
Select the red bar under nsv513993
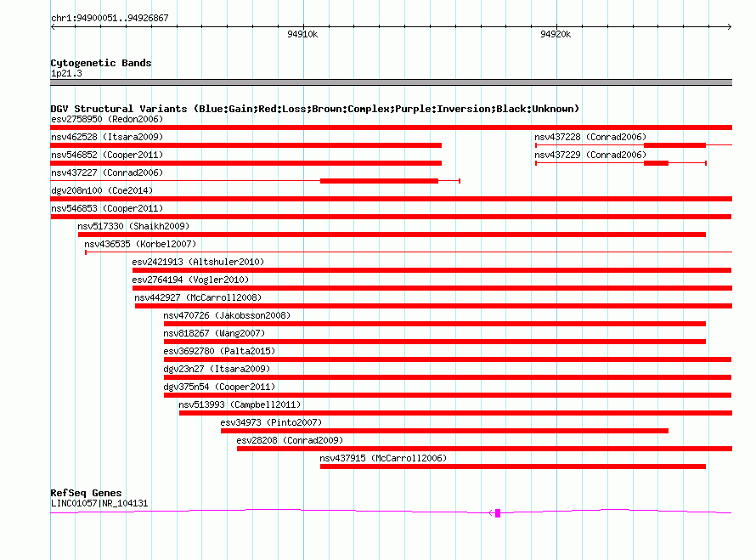tap(455, 413)
